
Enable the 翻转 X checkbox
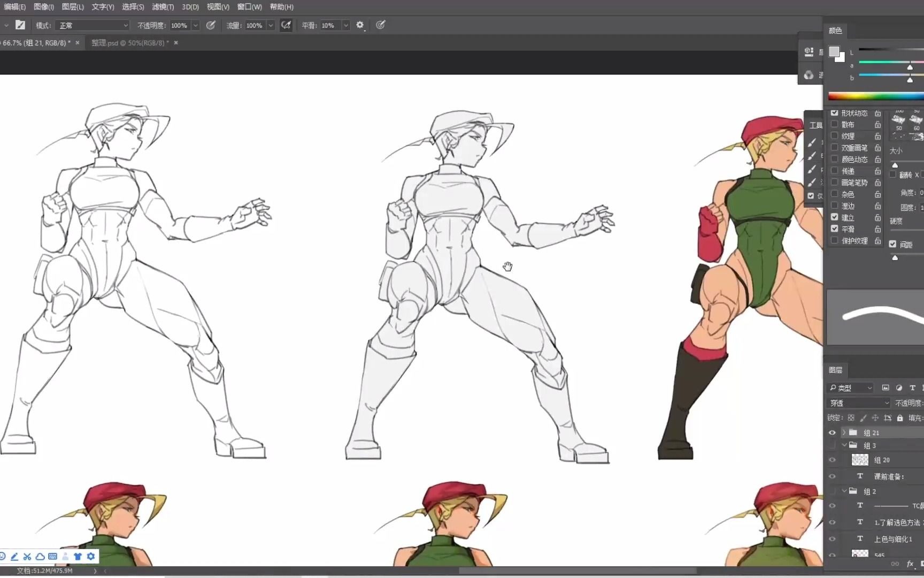[x=892, y=174]
